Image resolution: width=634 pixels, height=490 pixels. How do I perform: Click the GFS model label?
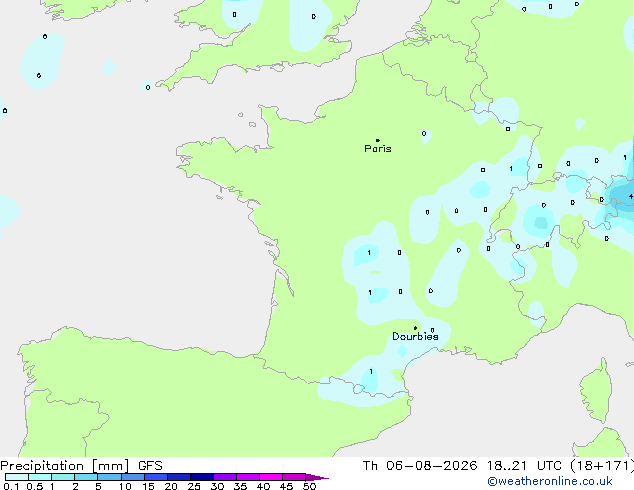150,466
